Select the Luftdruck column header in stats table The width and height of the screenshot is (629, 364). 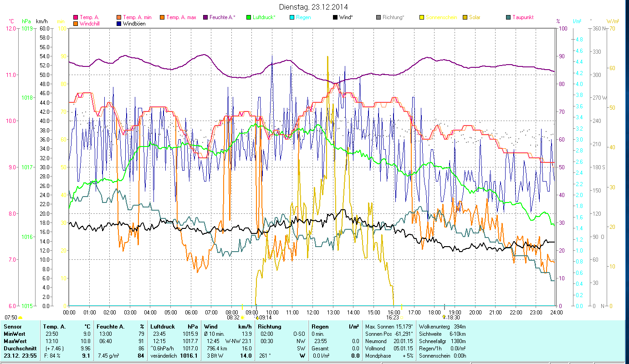[x=163, y=327]
